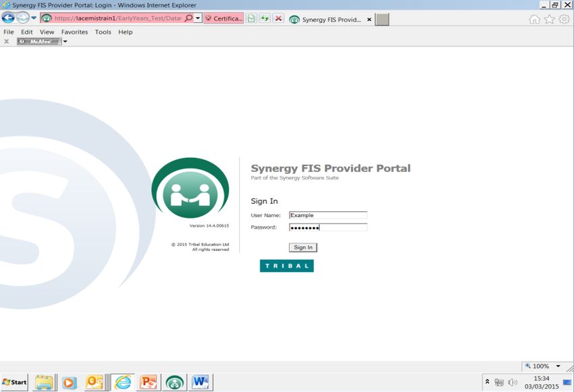Click the TRIBAL logo banner
The width and height of the screenshot is (574, 392).
(286, 266)
